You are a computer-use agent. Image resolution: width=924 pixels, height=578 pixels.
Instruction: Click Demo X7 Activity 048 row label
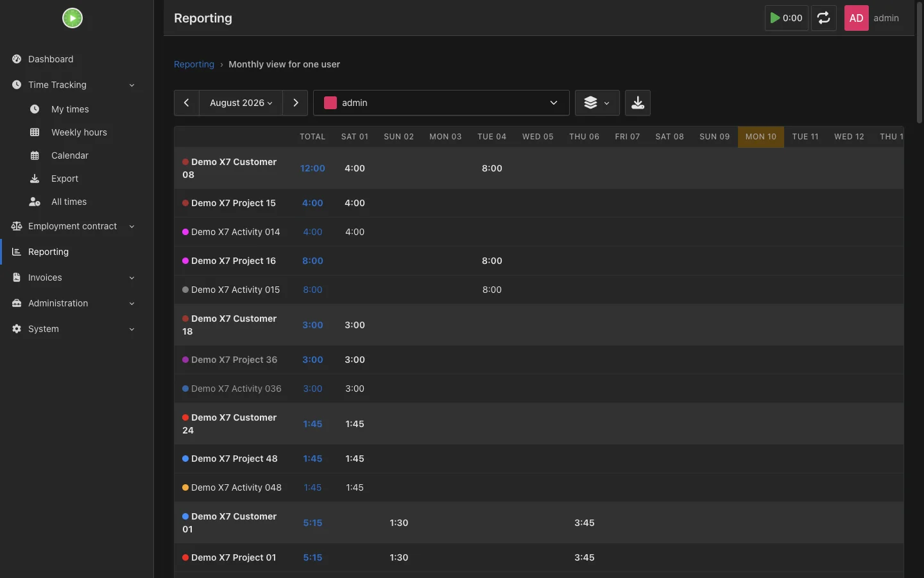pos(236,487)
